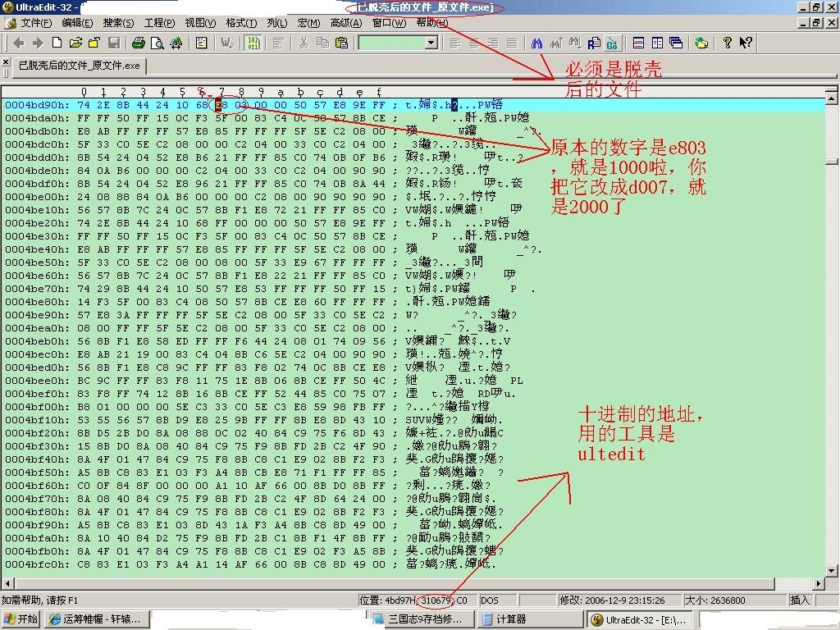Image resolution: width=840 pixels, height=630 pixels.
Task: Tile windows horizontally icon
Action: (638, 43)
